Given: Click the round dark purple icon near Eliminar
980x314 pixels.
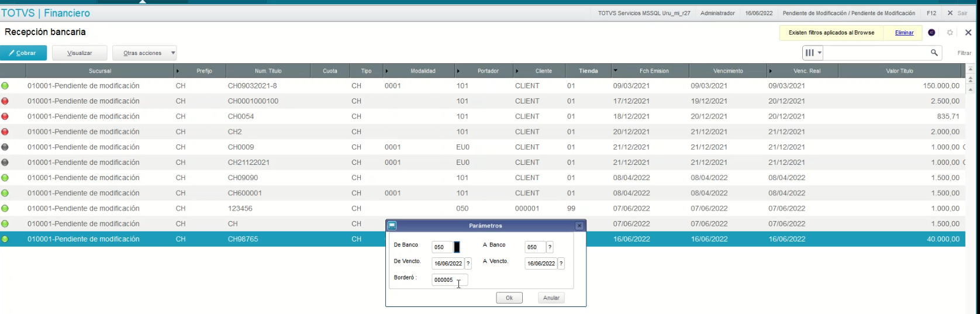Looking at the screenshot, I should (931, 33).
